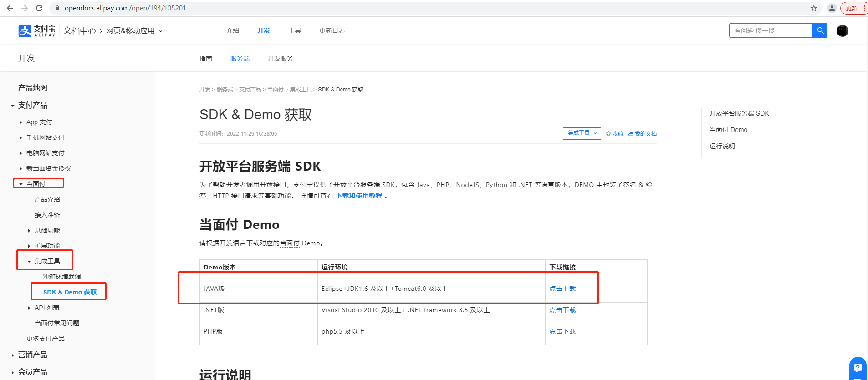Viewport: 868px width, 380px height.
Task: Open 接入准备 in the sidebar
Action: 47,215
